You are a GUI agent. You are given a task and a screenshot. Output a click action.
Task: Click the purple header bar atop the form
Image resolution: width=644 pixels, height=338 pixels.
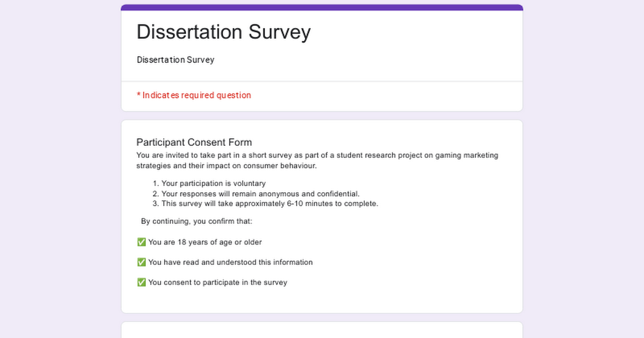click(x=322, y=7)
